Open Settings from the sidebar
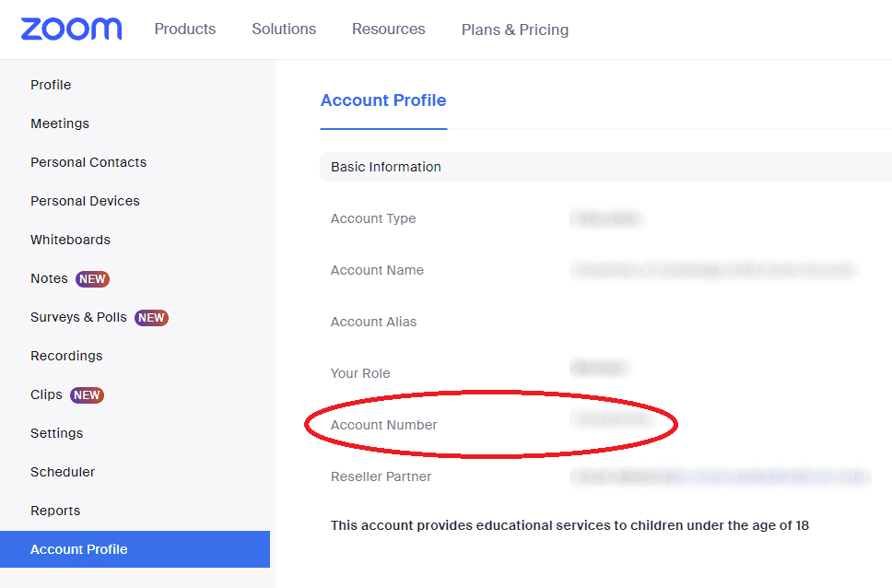Viewport: 892px width, 588px height. [x=56, y=433]
